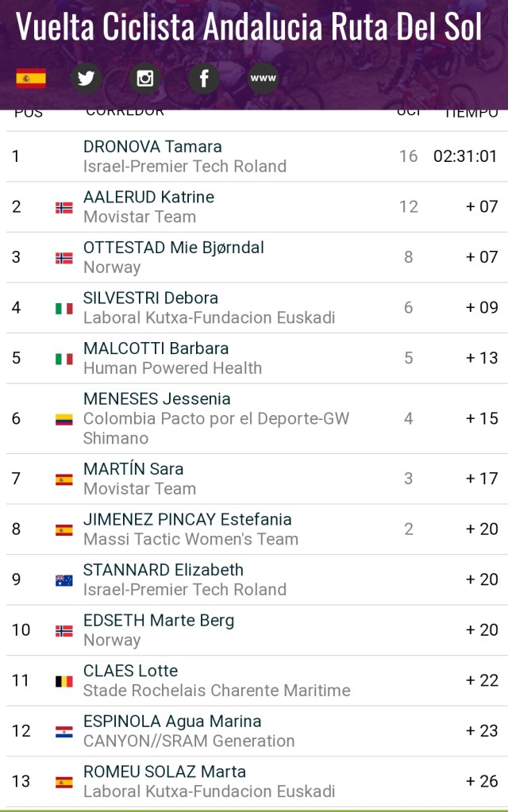Image resolution: width=508 pixels, height=812 pixels.
Task: Click Norway flag beside AALERUD Katrine
Action: pyautogui.click(x=63, y=207)
